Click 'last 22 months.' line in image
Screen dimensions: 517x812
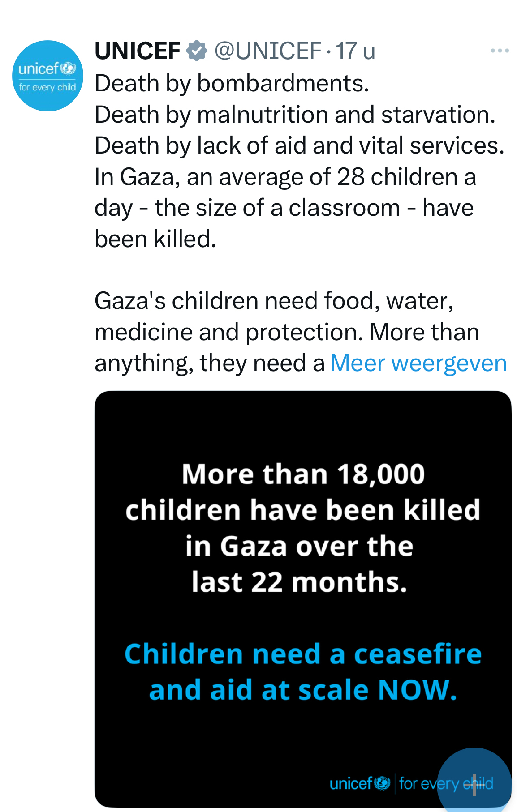[x=299, y=582]
